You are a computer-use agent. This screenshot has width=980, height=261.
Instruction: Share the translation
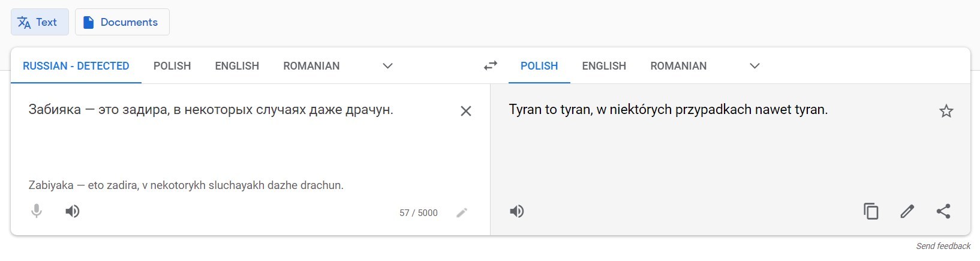pyautogui.click(x=943, y=211)
